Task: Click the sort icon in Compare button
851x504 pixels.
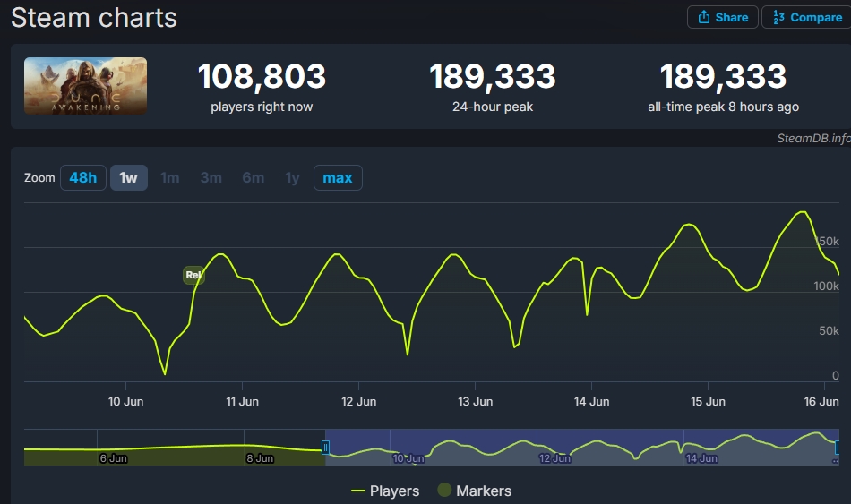Action: tap(778, 17)
